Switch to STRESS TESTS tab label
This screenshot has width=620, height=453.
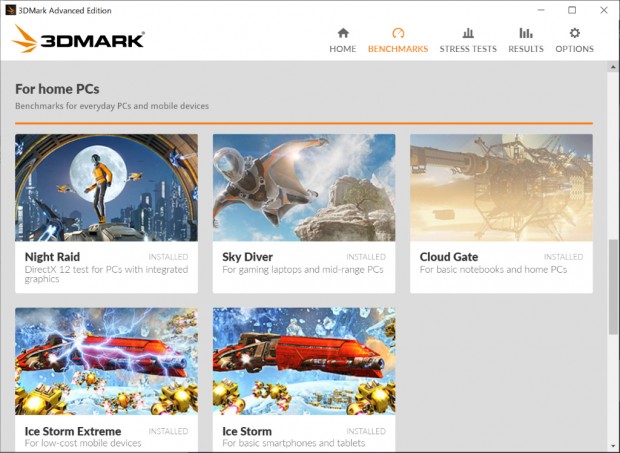(x=468, y=49)
